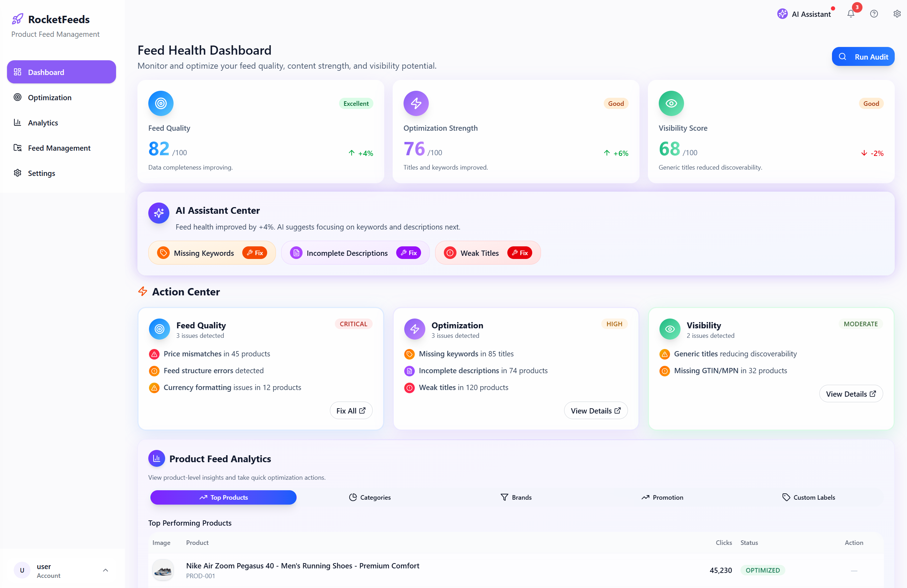The image size is (907, 588).
Task: Open the Settings gear in top bar
Action: pyautogui.click(x=896, y=14)
